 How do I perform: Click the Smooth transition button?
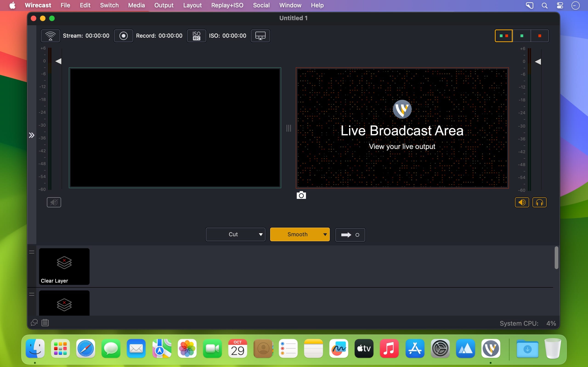click(x=297, y=234)
